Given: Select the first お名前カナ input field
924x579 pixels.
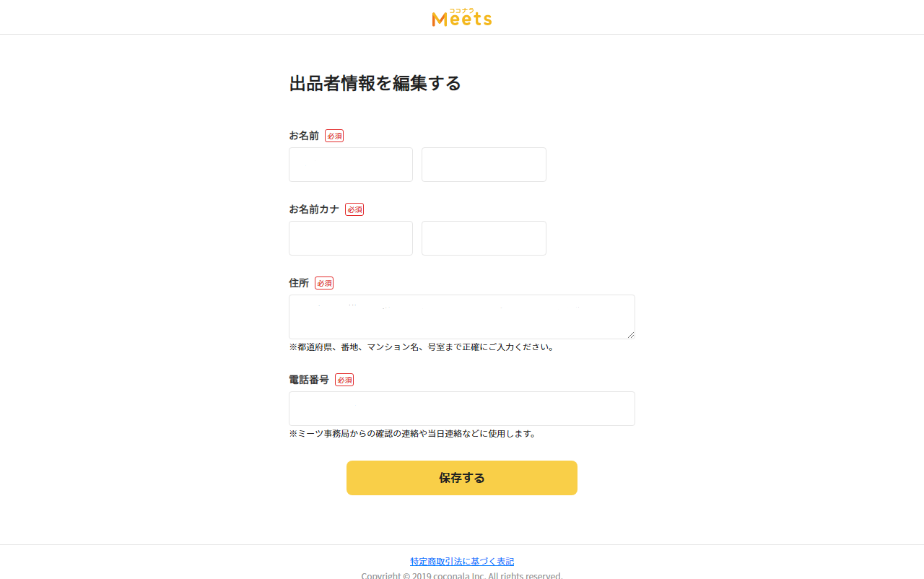Looking at the screenshot, I should pos(351,238).
